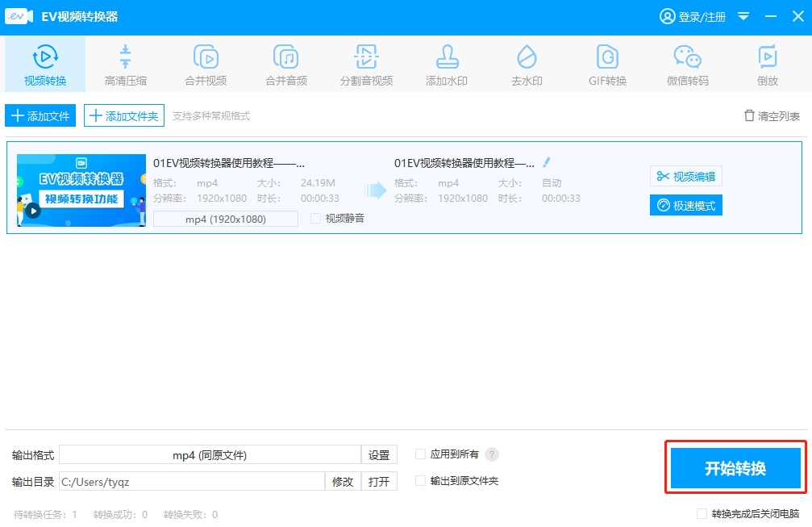Select the 倒放 reverse playback tool
Image resolution: width=812 pixels, height=527 pixels.
point(767,63)
